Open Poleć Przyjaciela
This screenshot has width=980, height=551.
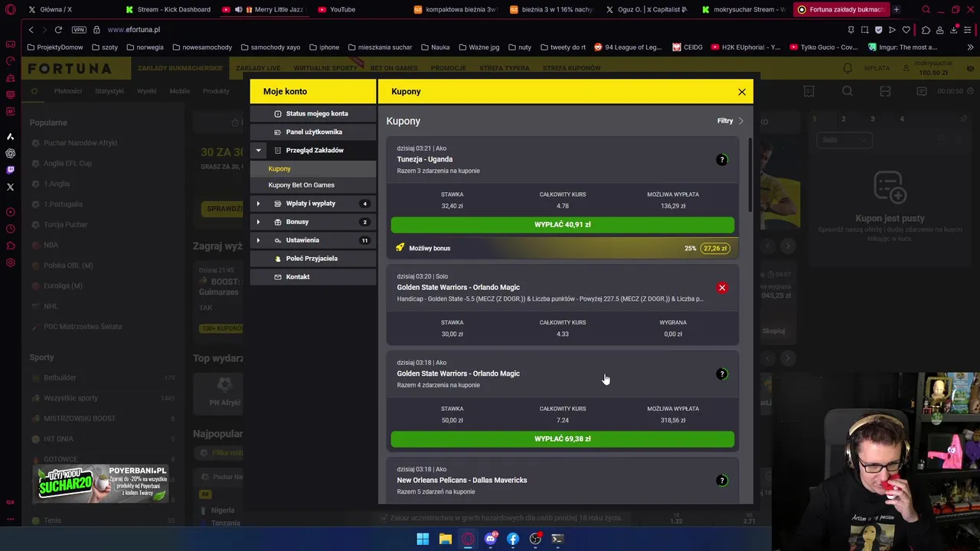coord(312,259)
